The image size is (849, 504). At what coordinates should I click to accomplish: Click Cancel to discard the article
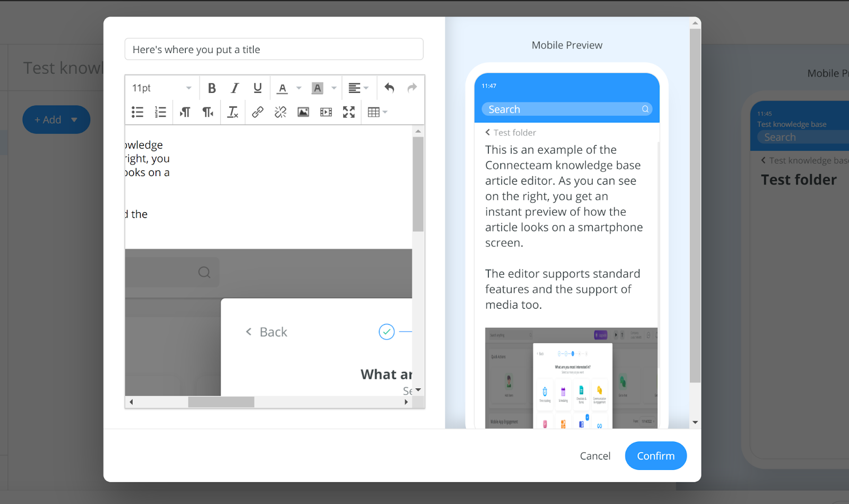[x=595, y=456]
